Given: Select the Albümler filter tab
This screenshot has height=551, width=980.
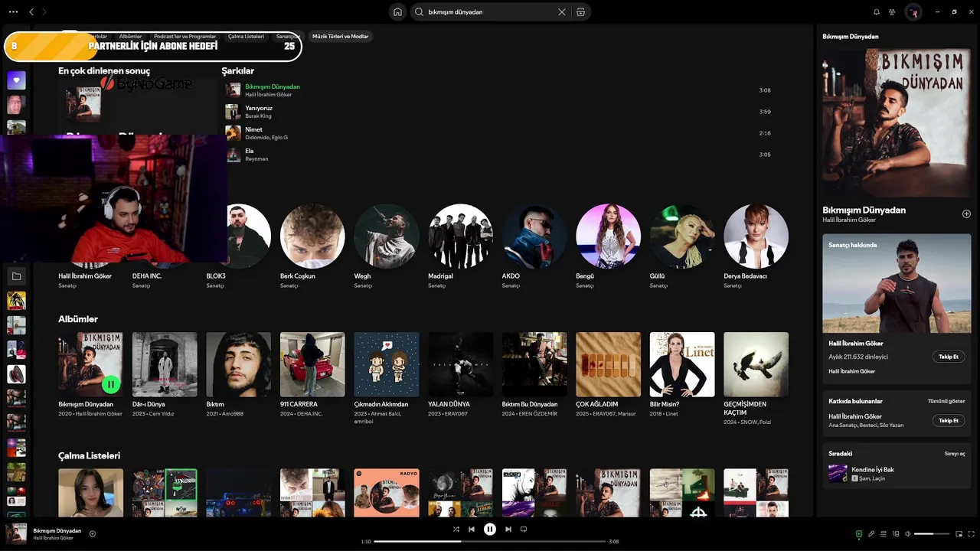Looking at the screenshot, I should point(130,36).
